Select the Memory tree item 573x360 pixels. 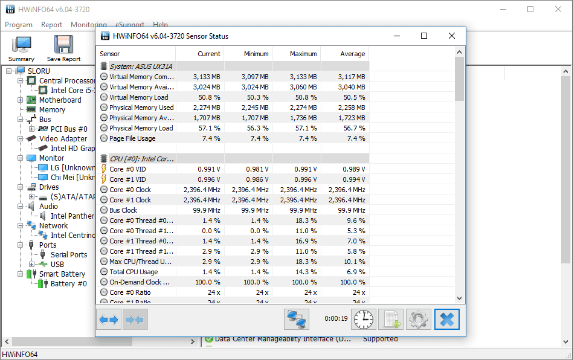(x=52, y=110)
